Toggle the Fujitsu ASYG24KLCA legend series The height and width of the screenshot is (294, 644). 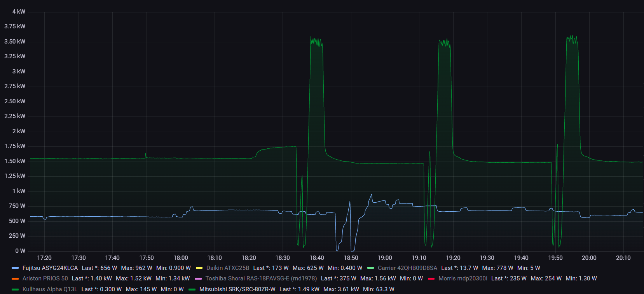pos(50,268)
